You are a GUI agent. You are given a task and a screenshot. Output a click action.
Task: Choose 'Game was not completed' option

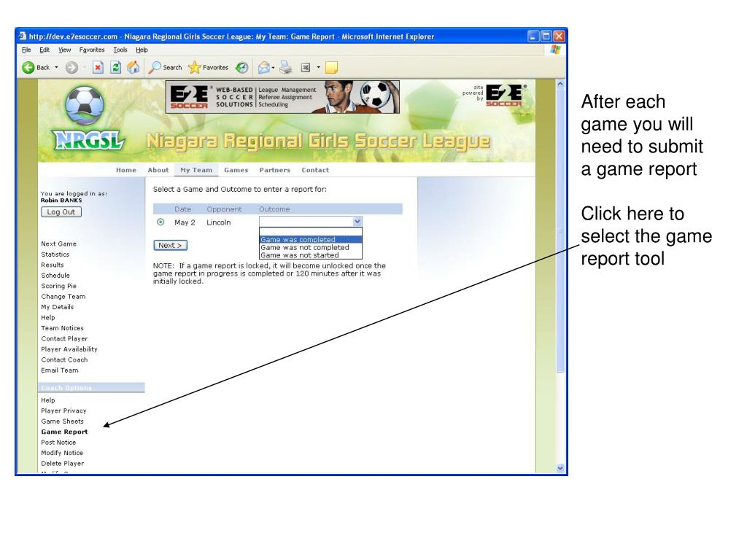pos(311,247)
